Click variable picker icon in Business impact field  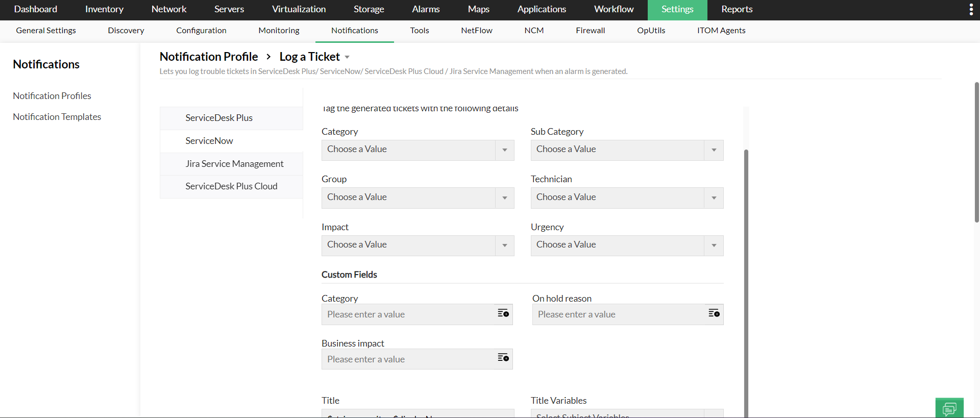503,358
